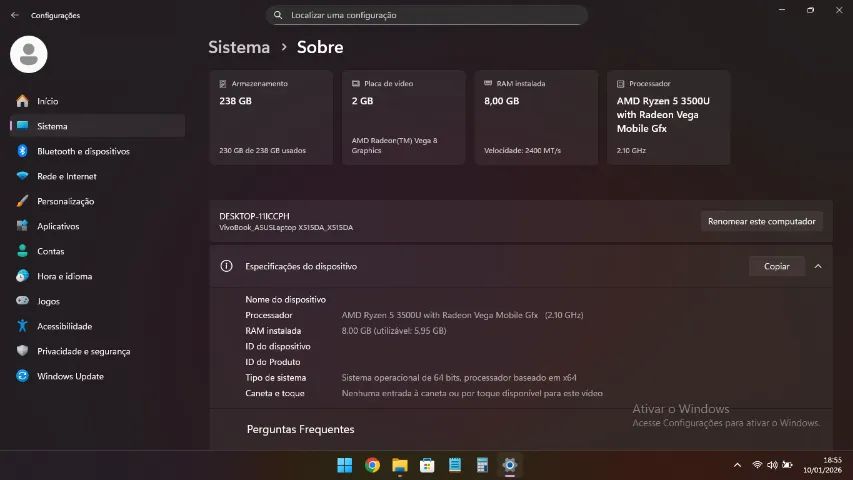Restore down the Settings window

pyautogui.click(x=811, y=10)
